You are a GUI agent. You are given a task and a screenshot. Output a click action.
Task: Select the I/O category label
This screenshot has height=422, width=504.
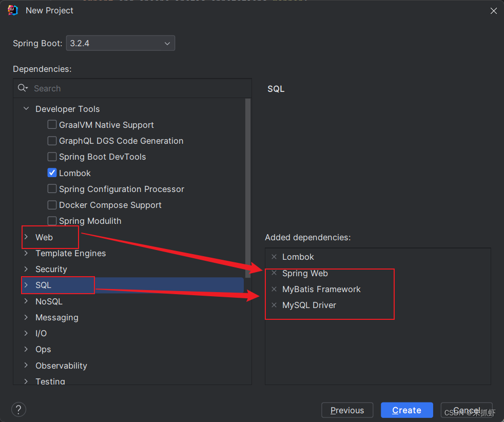(41, 333)
